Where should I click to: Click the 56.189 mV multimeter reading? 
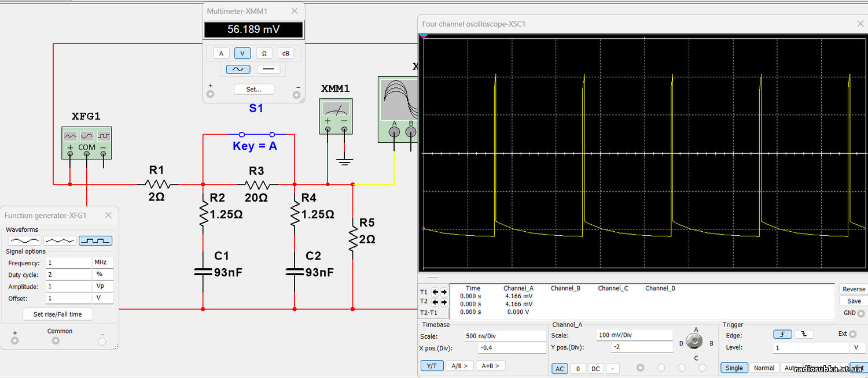click(x=253, y=29)
